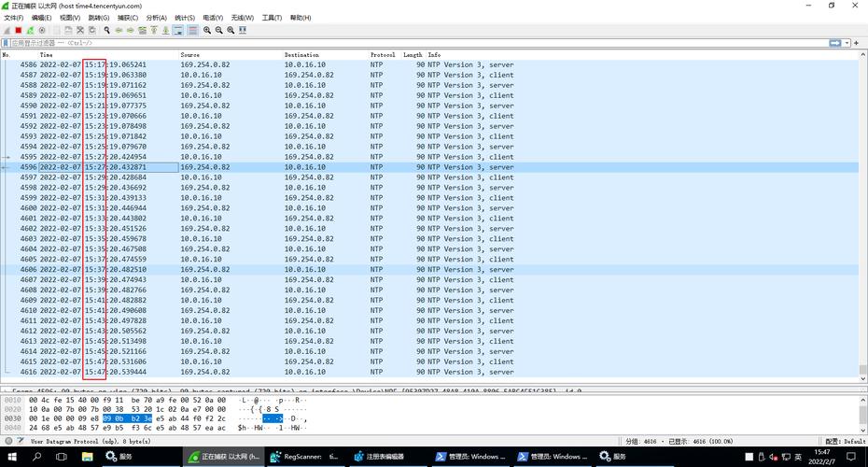Select packet number 4586 row
Image resolution: width=868 pixels, height=467 pixels.
click(429, 64)
